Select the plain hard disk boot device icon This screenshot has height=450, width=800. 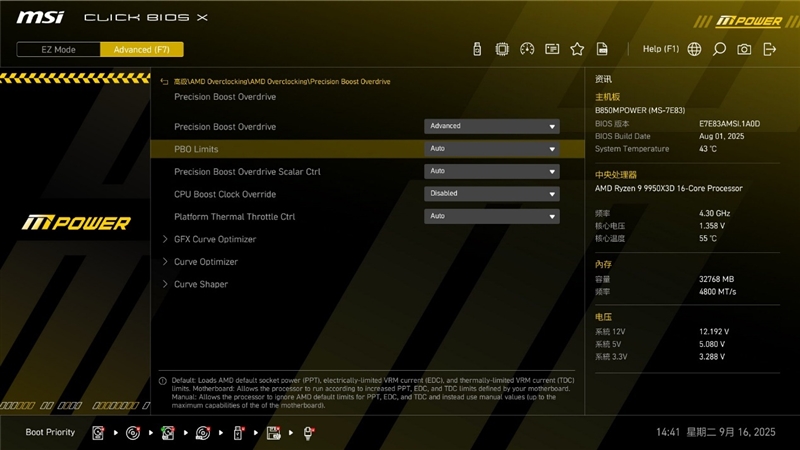coord(98,433)
